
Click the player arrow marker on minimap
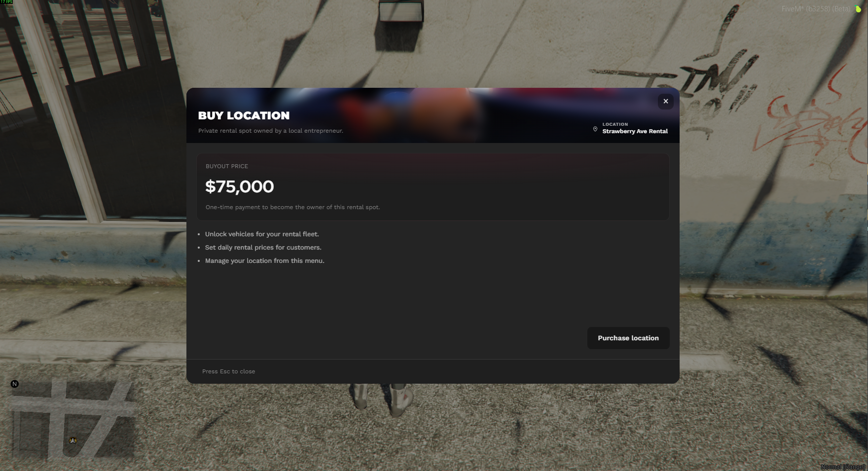pyautogui.click(x=73, y=440)
